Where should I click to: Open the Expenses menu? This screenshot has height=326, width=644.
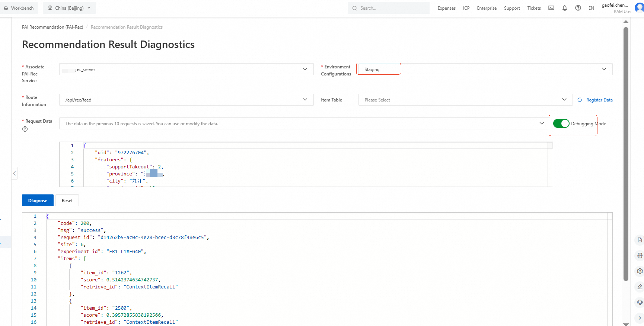click(x=447, y=8)
